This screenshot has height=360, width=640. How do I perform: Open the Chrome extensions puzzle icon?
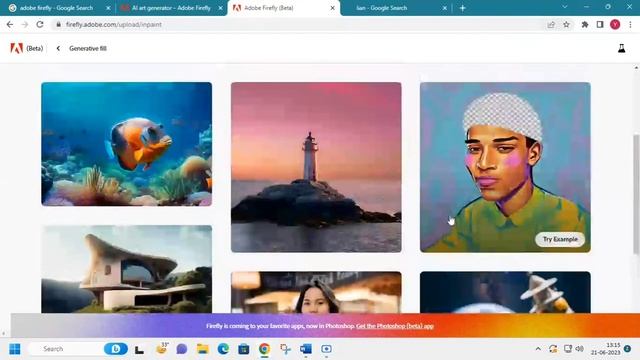click(x=584, y=24)
